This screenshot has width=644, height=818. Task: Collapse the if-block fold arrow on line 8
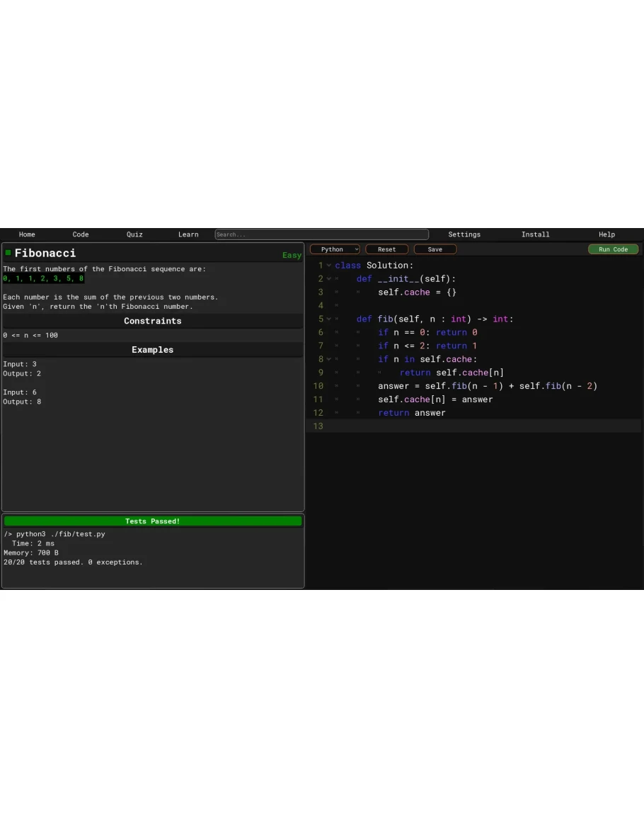329,360
